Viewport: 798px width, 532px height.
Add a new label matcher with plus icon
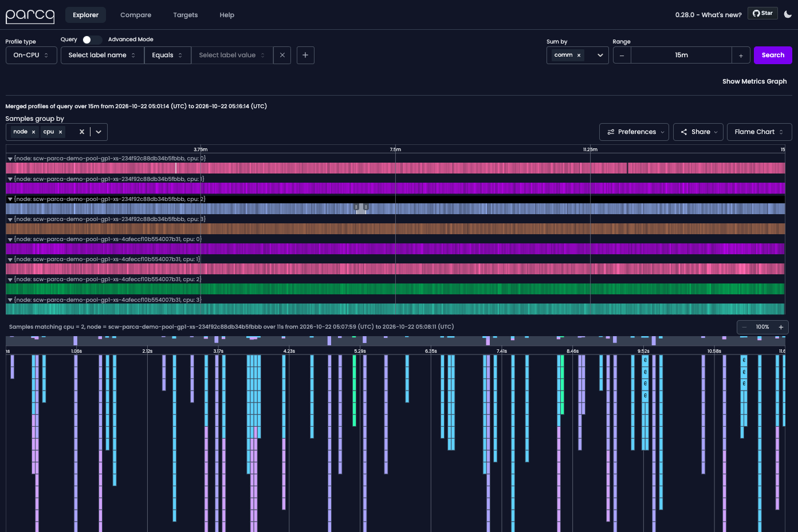(305, 55)
